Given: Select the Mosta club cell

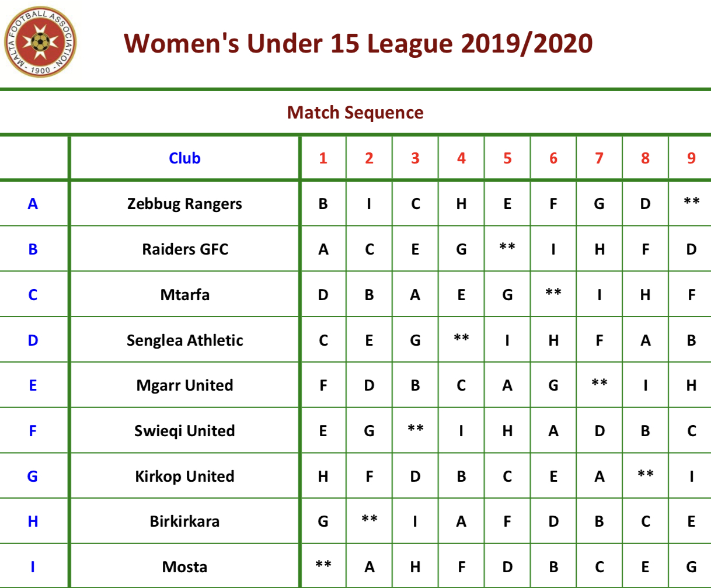Looking at the screenshot, I should point(184,567).
